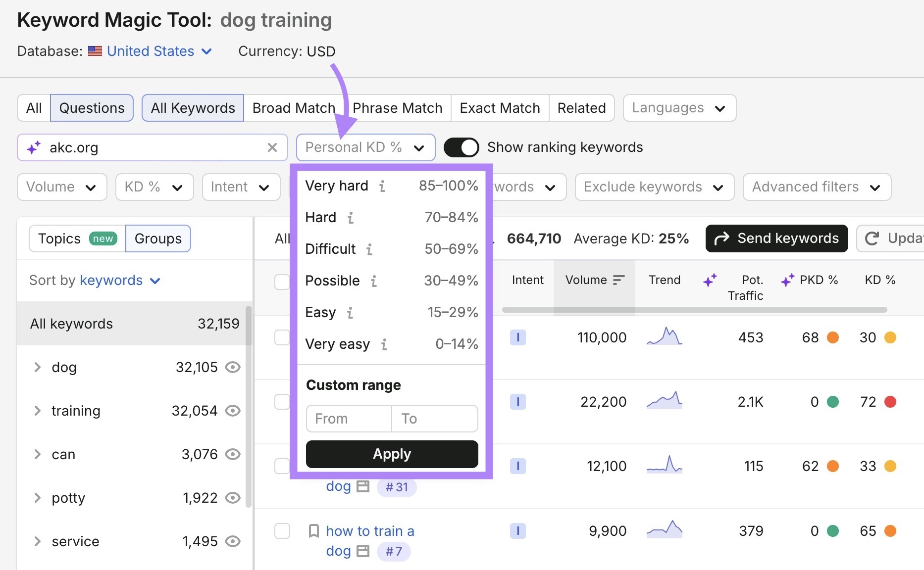The height and width of the screenshot is (570, 924).
Task: Open SERP icon beside rank #31
Action: pyautogui.click(x=363, y=486)
